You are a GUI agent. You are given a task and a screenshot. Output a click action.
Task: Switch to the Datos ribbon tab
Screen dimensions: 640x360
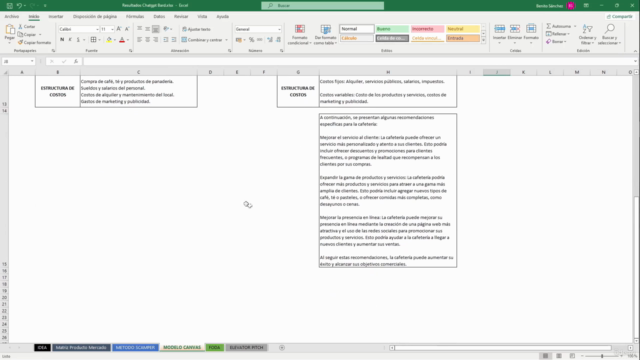tap(159, 17)
